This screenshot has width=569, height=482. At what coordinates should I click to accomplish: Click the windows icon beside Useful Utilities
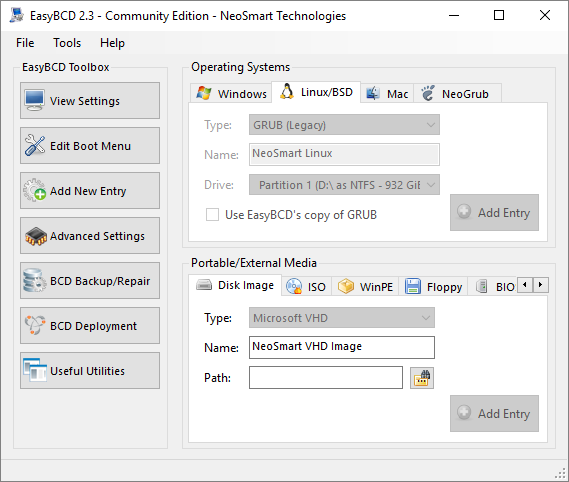pyautogui.click(x=35, y=370)
